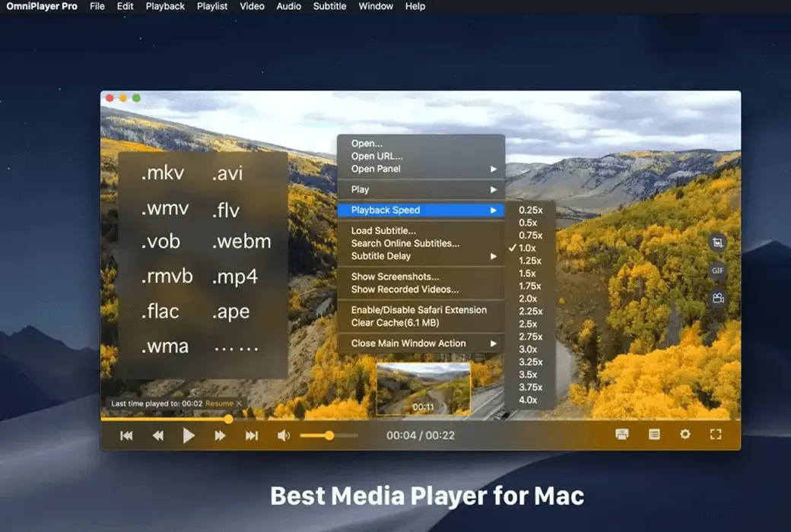Click Clear Cache(6.1 MB)
Viewport: 791px width, 532px height.
421,323
